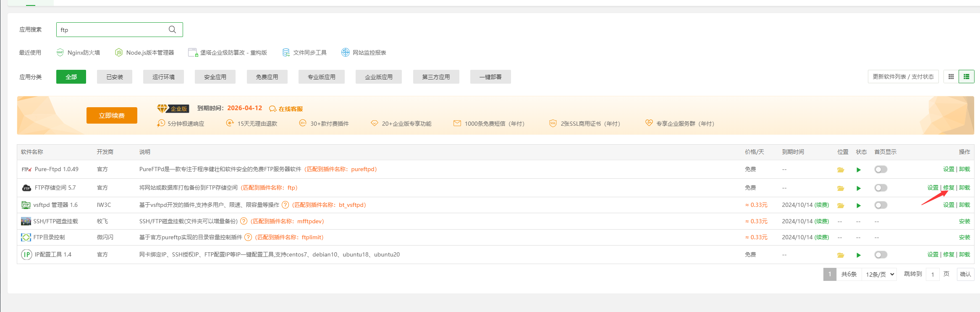Image resolution: width=980 pixels, height=312 pixels.
Task: Select the 已安装 category tab
Action: tap(115, 77)
